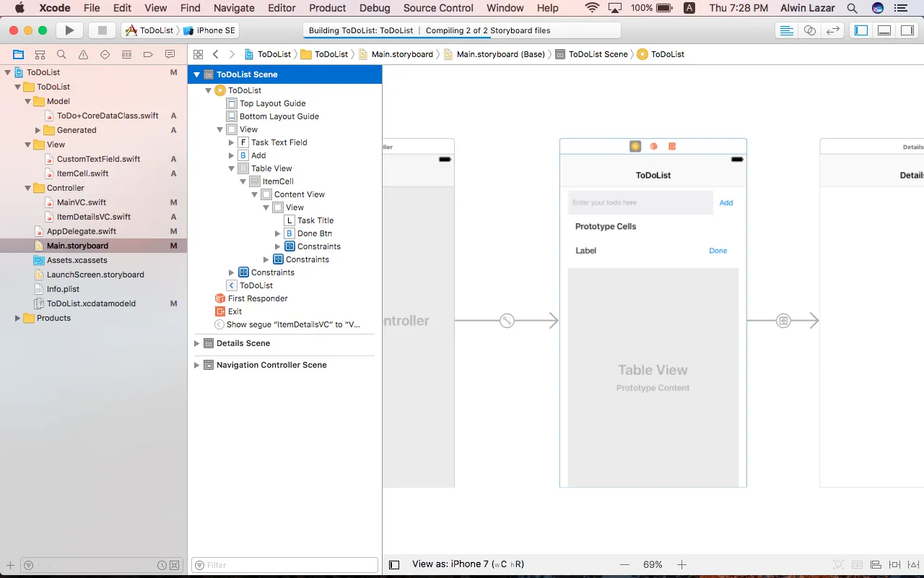Select the show segue icon toward Details scene
Viewport: 924px width, 578px height.
pos(783,320)
